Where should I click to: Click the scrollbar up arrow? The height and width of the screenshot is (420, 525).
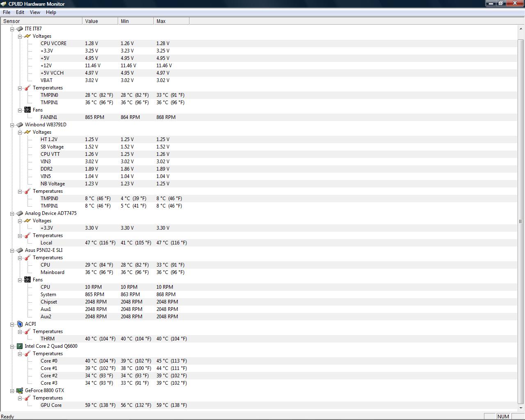tap(521, 28)
